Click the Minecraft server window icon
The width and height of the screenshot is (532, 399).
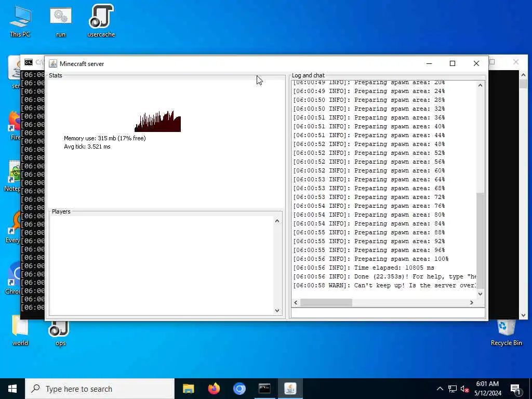(x=53, y=64)
